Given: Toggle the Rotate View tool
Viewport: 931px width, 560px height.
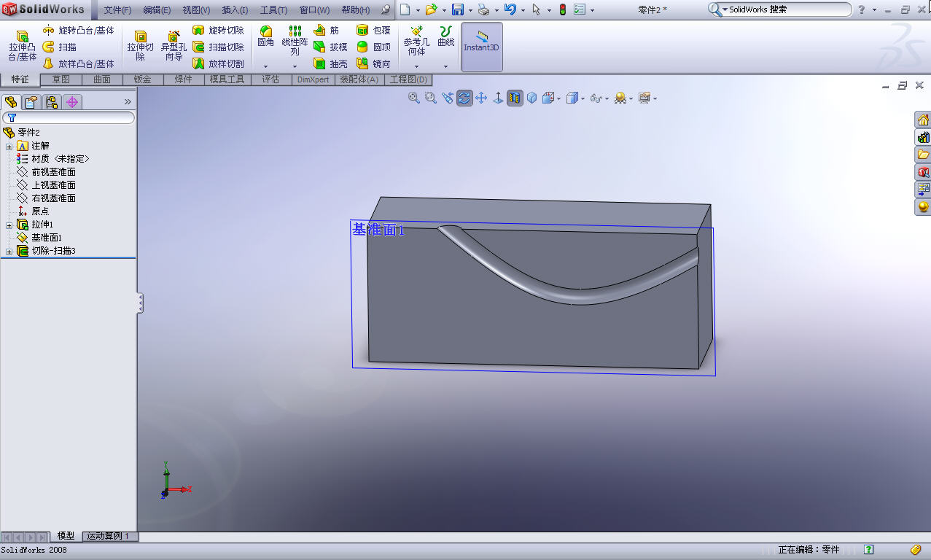Looking at the screenshot, I should point(464,98).
